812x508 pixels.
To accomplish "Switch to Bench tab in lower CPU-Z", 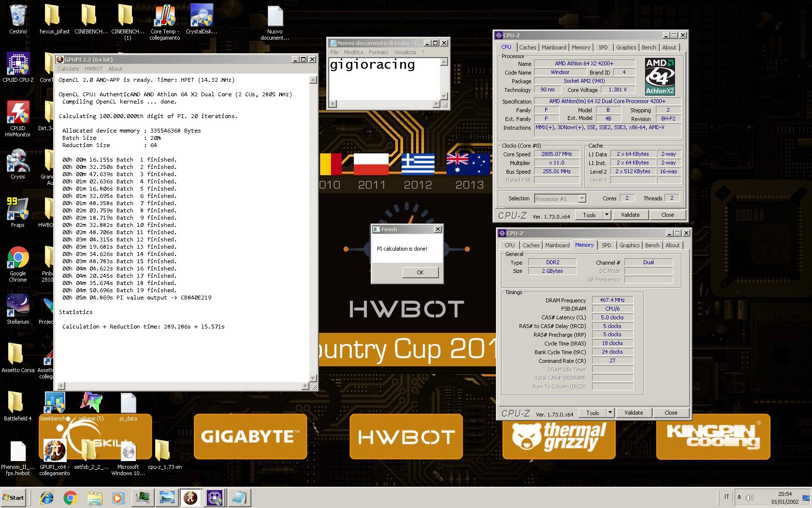I will coord(652,245).
